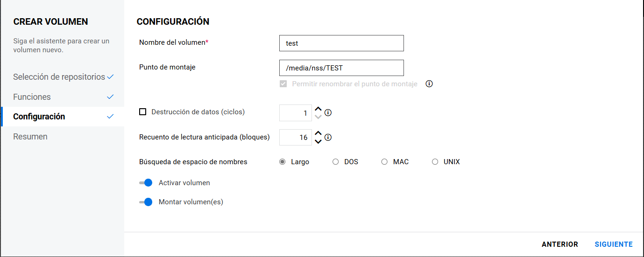Click the Nombre del volumen text field

click(x=341, y=43)
